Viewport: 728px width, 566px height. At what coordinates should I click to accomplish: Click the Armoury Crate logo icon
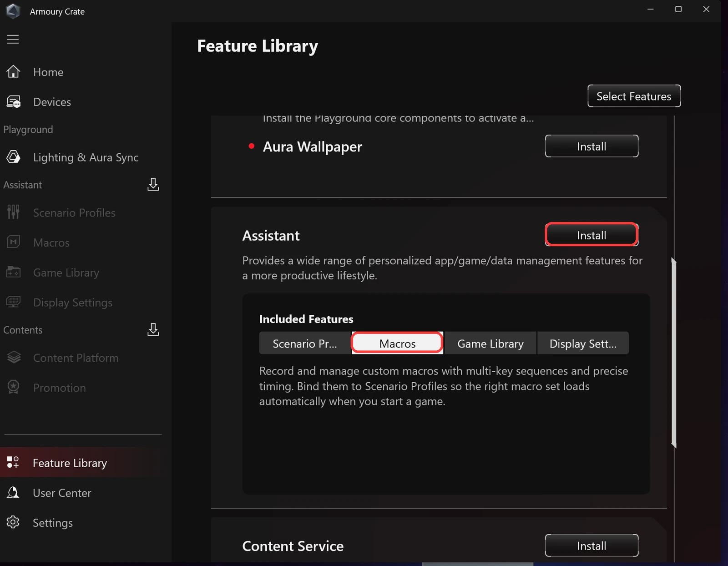(x=13, y=11)
